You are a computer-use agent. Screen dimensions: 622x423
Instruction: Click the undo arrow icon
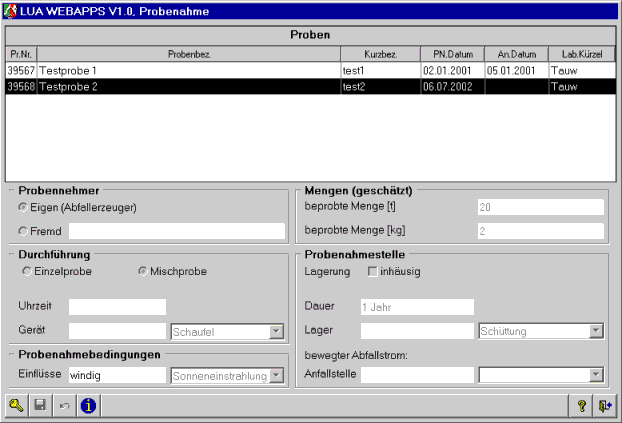(64, 405)
